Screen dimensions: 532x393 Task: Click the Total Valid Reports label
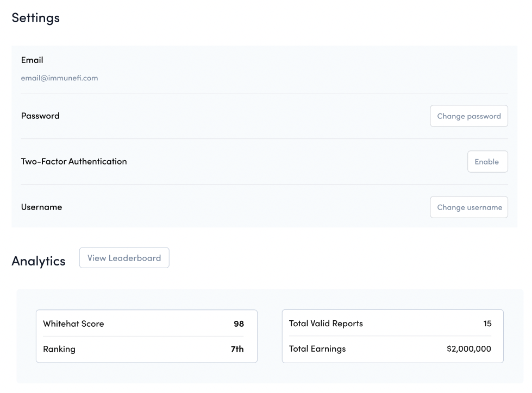click(x=326, y=324)
